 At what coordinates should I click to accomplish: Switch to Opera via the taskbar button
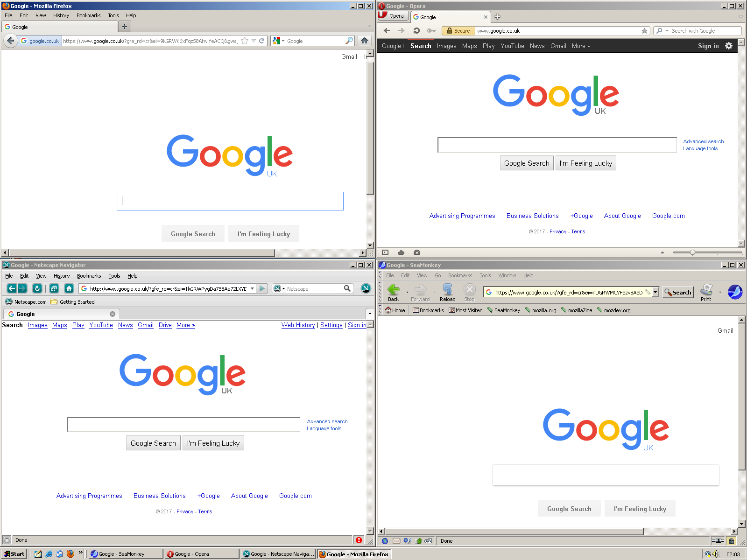201,553
